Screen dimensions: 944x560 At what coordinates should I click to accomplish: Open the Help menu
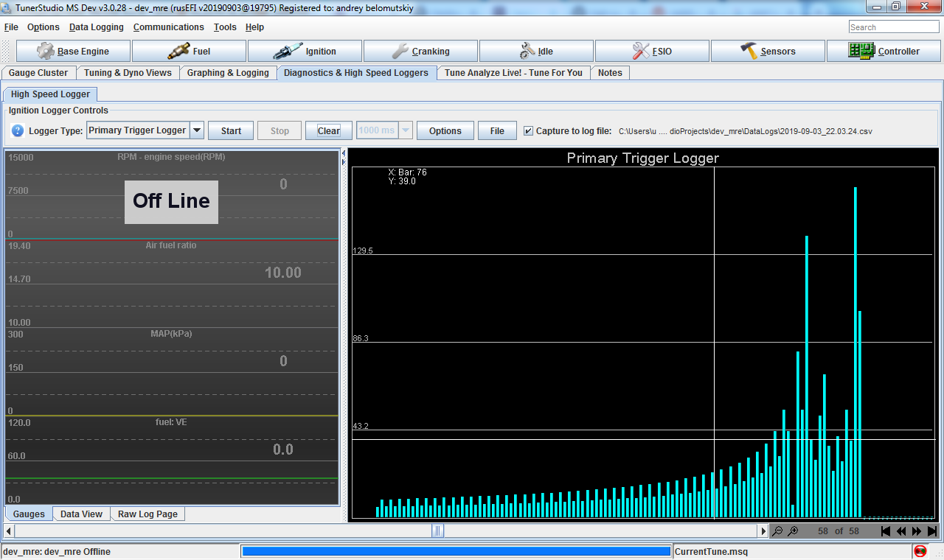(x=254, y=27)
